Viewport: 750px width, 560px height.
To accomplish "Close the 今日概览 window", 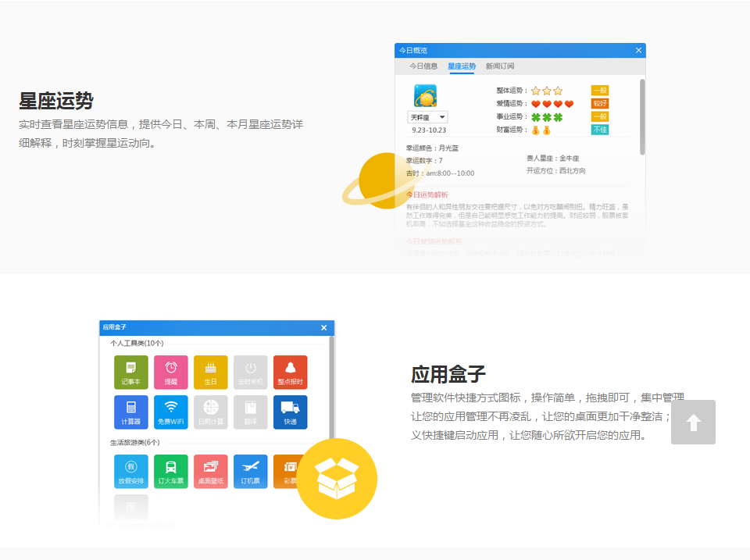I will pyautogui.click(x=638, y=50).
